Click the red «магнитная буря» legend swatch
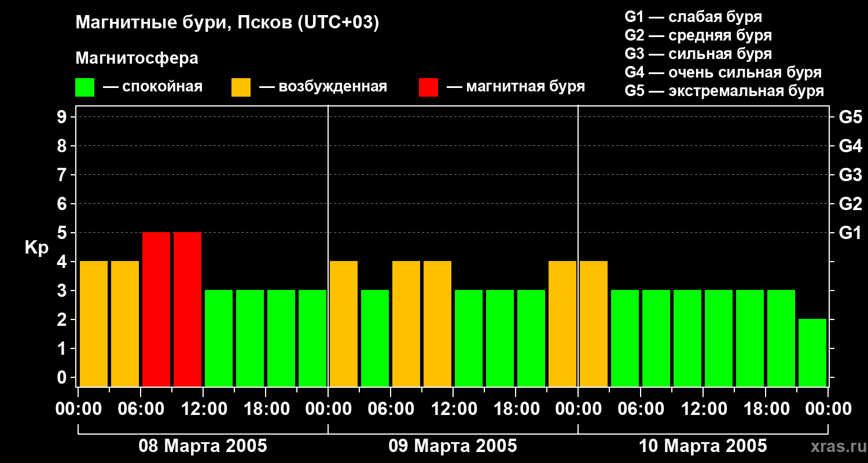The image size is (868, 463). click(x=428, y=87)
